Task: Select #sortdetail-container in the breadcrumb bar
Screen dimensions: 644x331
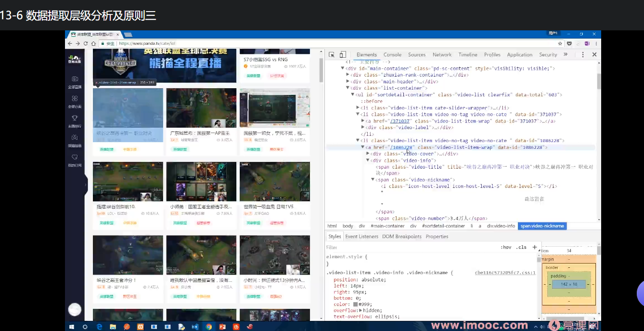Action: [444, 226]
